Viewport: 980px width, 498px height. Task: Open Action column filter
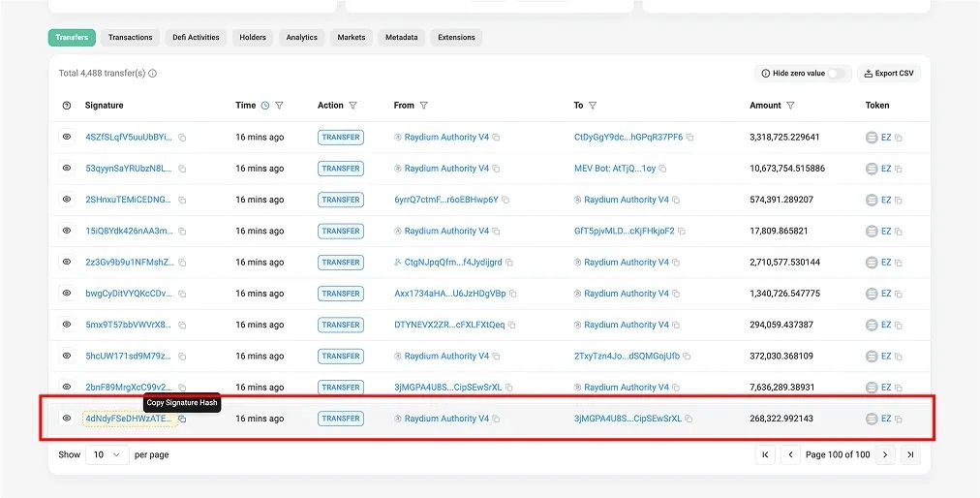353,105
